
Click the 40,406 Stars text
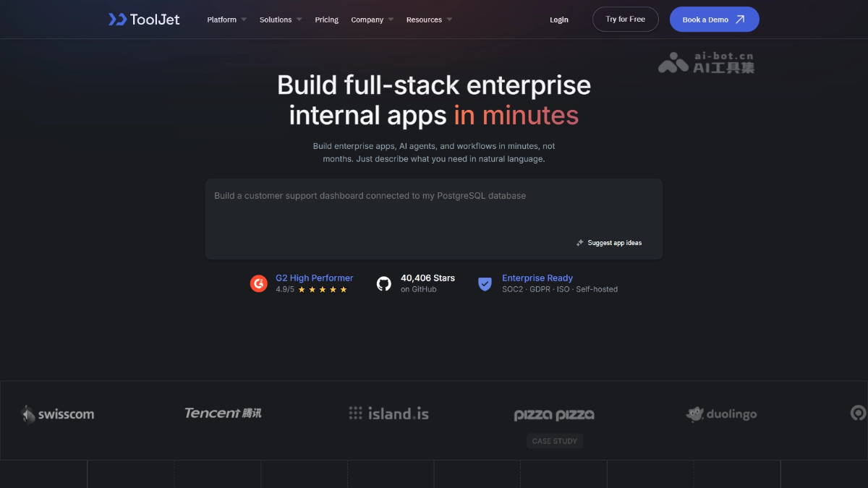coord(428,278)
